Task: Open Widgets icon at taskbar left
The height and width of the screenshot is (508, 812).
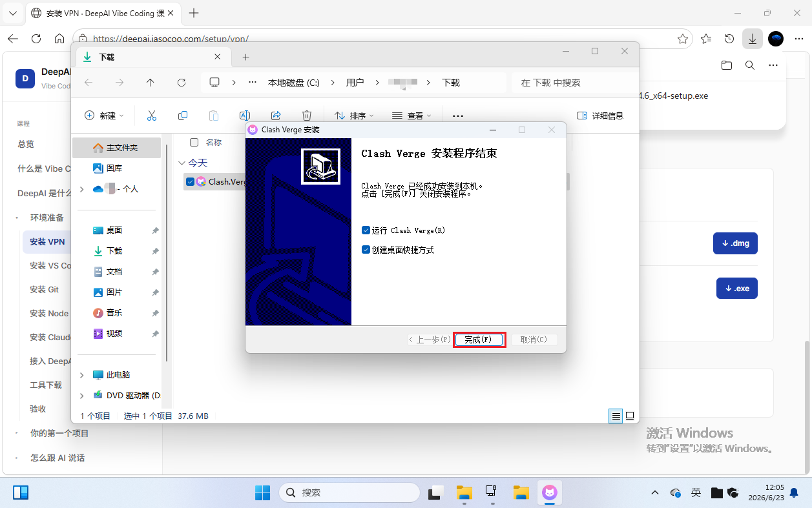Action: tap(21, 493)
